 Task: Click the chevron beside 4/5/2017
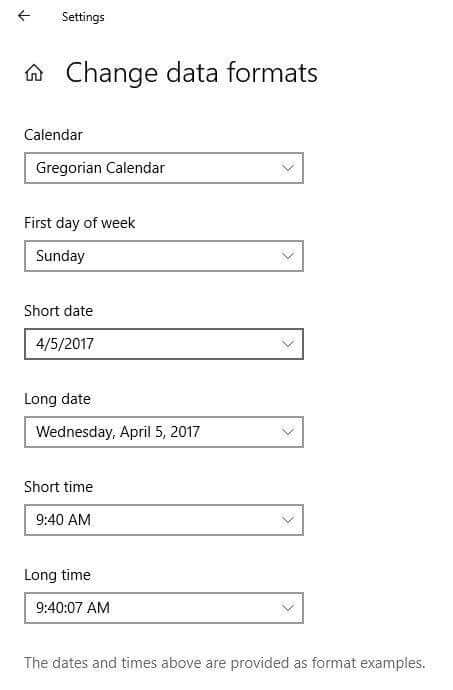pos(287,344)
